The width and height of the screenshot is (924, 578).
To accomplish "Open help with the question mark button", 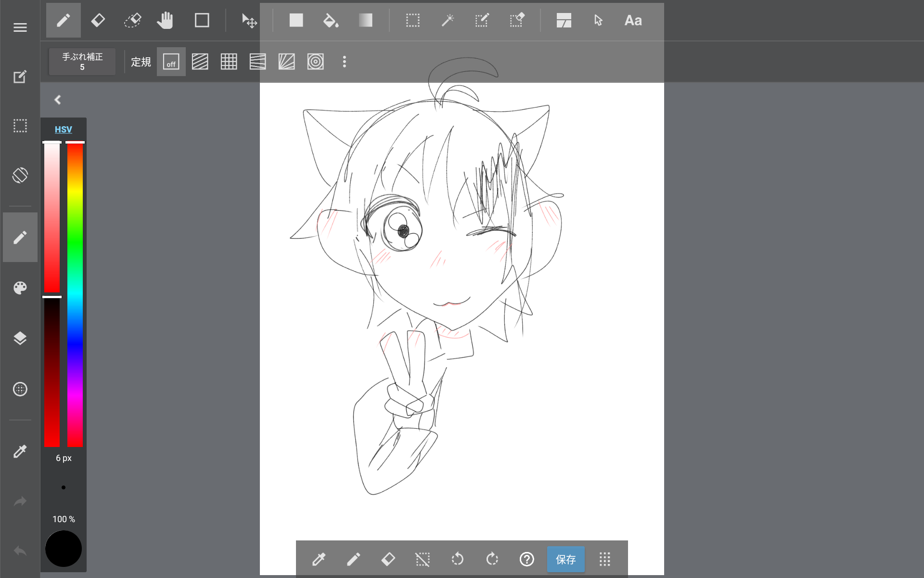I will (526, 559).
